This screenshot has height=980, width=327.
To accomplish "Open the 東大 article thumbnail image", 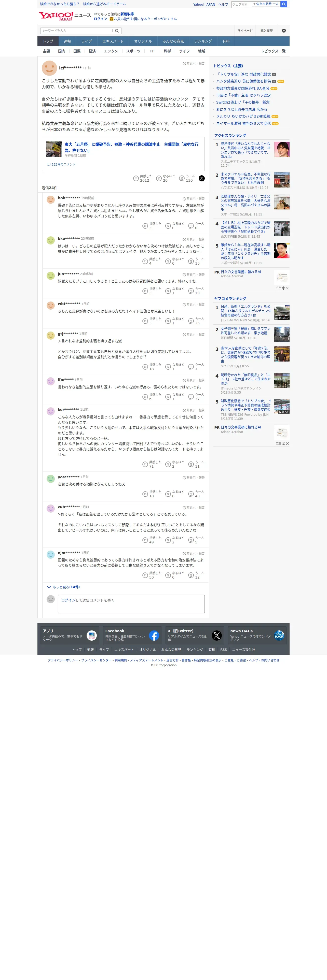I will pos(54,149).
